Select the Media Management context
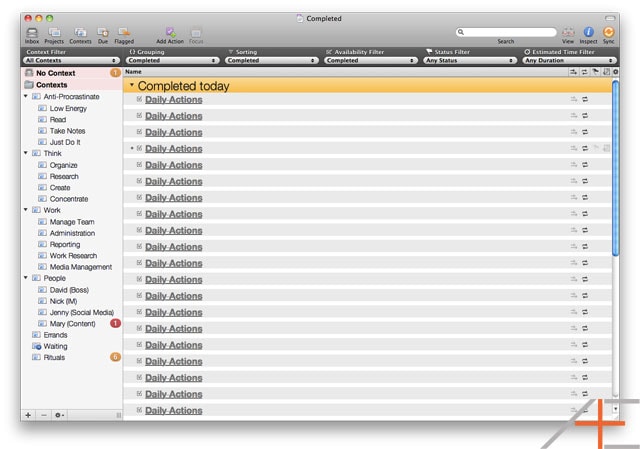Screen dimensions: 640x449 pos(81,267)
